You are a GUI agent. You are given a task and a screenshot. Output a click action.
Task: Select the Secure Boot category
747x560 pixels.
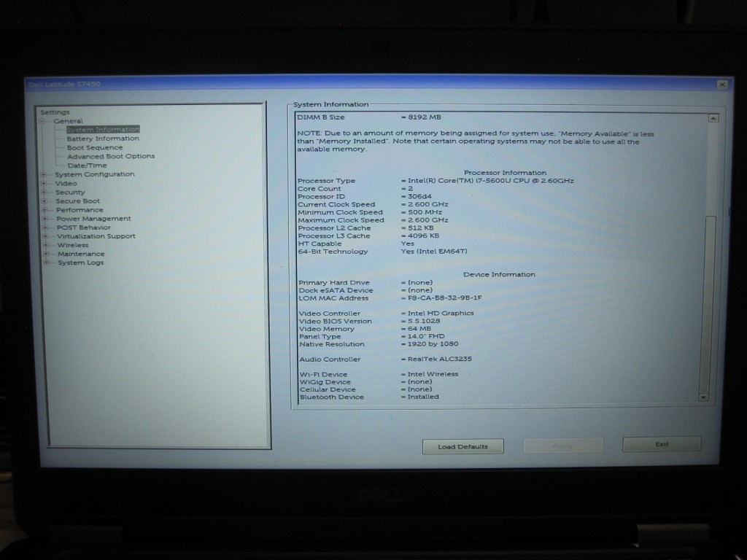tap(77, 201)
